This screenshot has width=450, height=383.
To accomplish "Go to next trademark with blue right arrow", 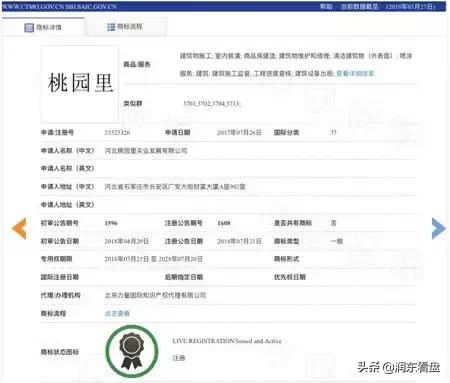I will 439,228.
